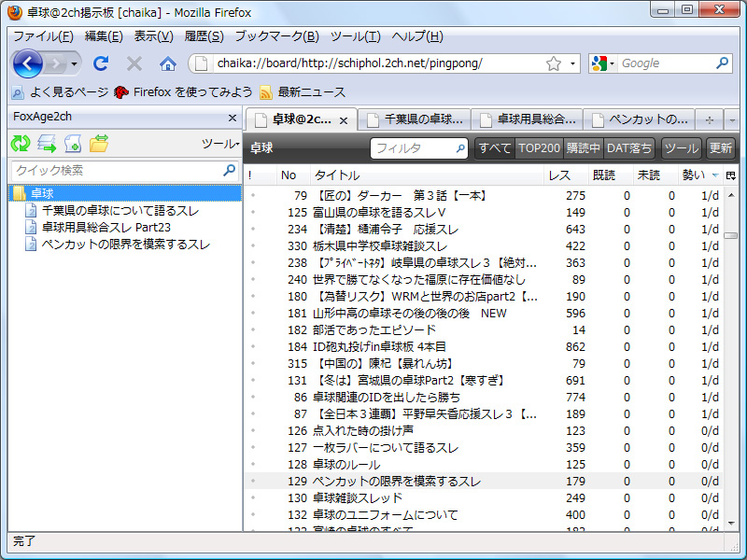Click the refresh all icon in FoxAge2ch sidebar
The height and width of the screenshot is (560, 747).
click(19, 142)
